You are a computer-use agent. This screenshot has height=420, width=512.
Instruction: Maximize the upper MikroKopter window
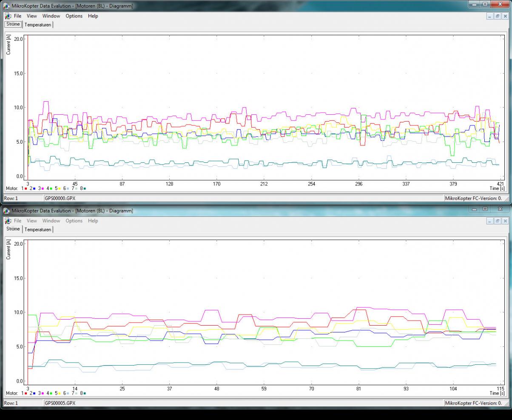[485, 4]
